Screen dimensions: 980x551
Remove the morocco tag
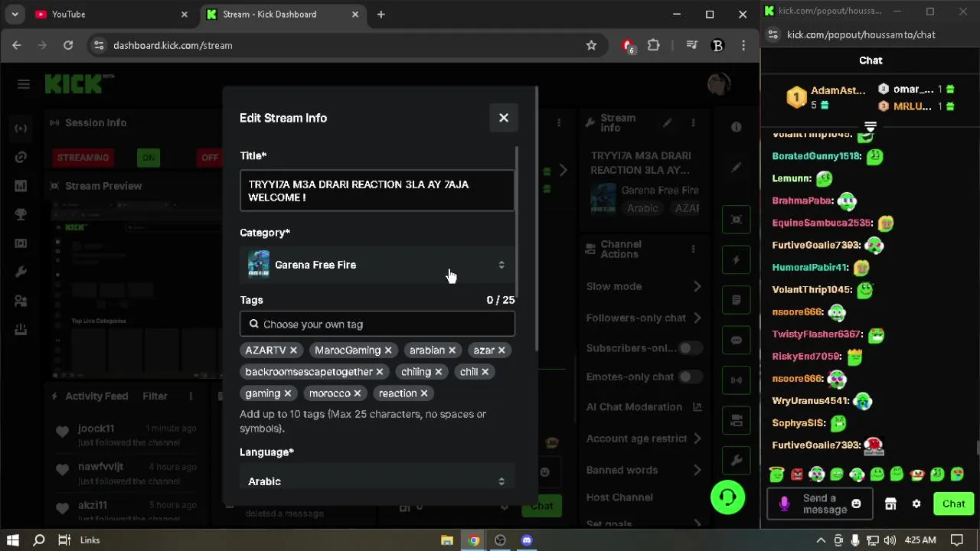(357, 393)
